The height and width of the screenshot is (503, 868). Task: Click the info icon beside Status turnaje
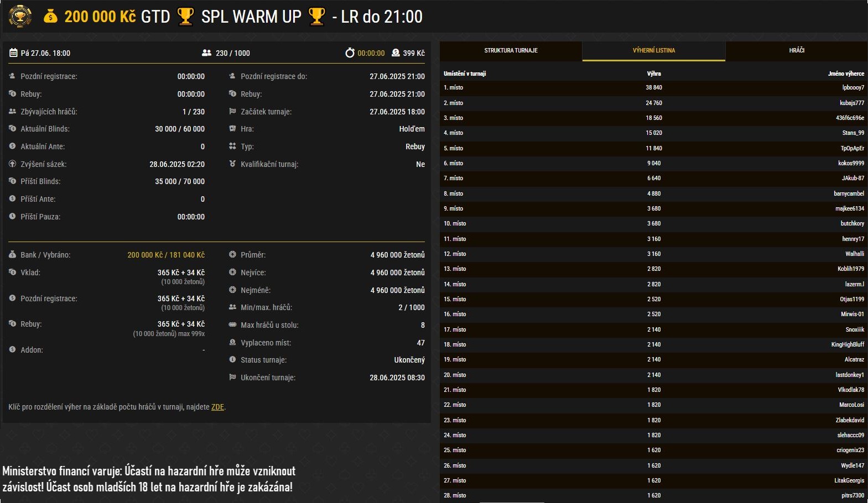pyautogui.click(x=232, y=360)
